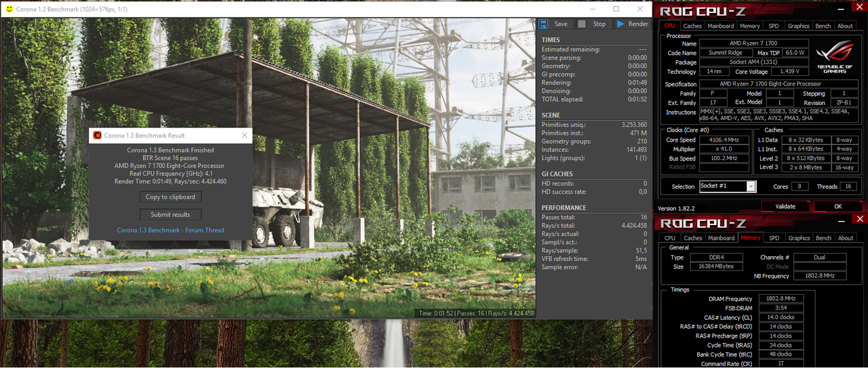Click the Stop render button
The height and width of the screenshot is (368, 868).
tap(592, 24)
